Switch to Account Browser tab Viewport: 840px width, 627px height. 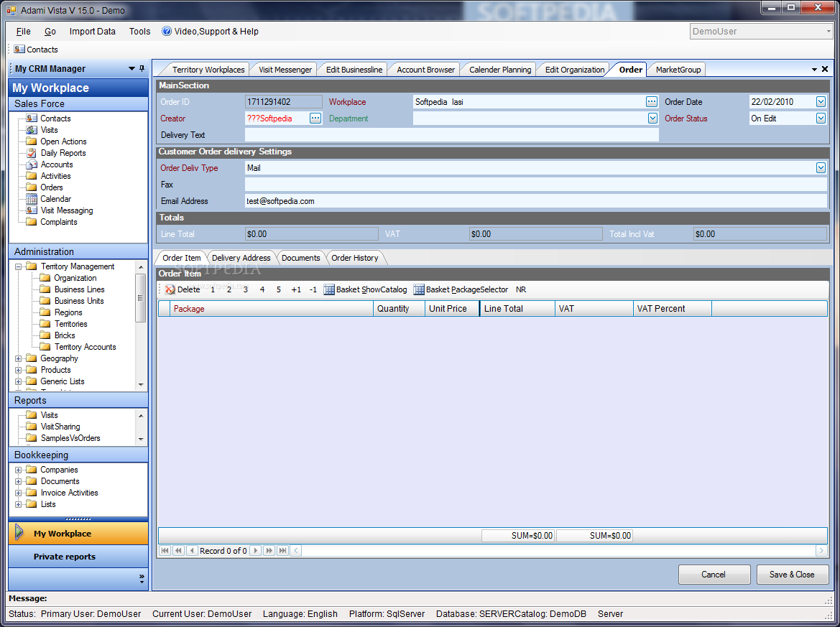[425, 70]
